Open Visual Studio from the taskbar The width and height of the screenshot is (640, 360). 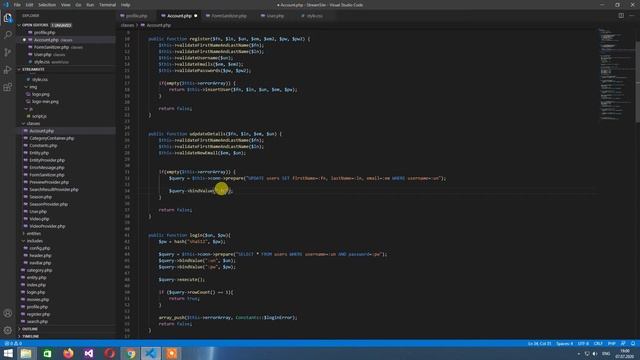89,353
